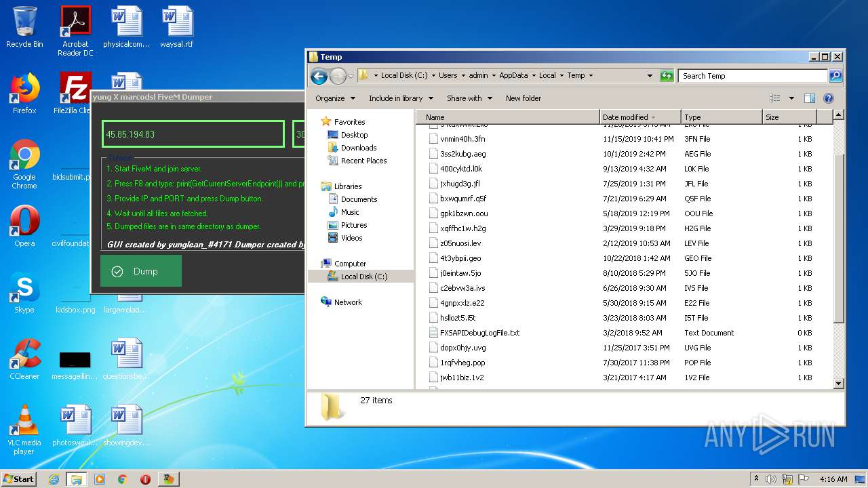Open the Organize dropdown menu
The width and height of the screenshot is (868, 488).
pos(335,98)
